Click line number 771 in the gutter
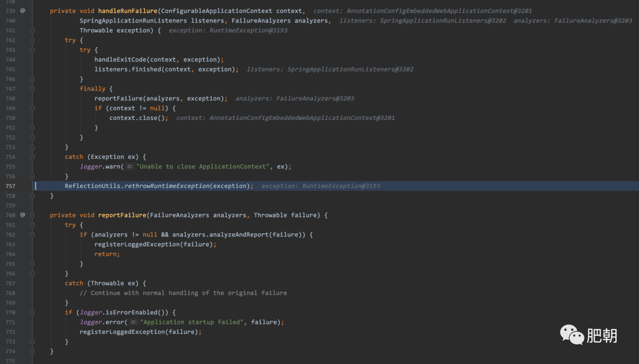This screenshot has width=639, height=364. tap(11, 322)
